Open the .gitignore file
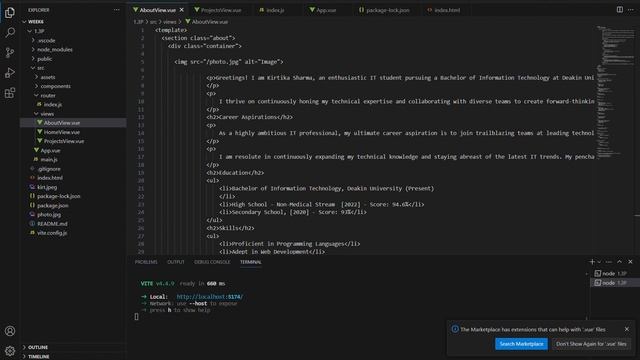This screenshot has height=360, width=640. point(73,169)
